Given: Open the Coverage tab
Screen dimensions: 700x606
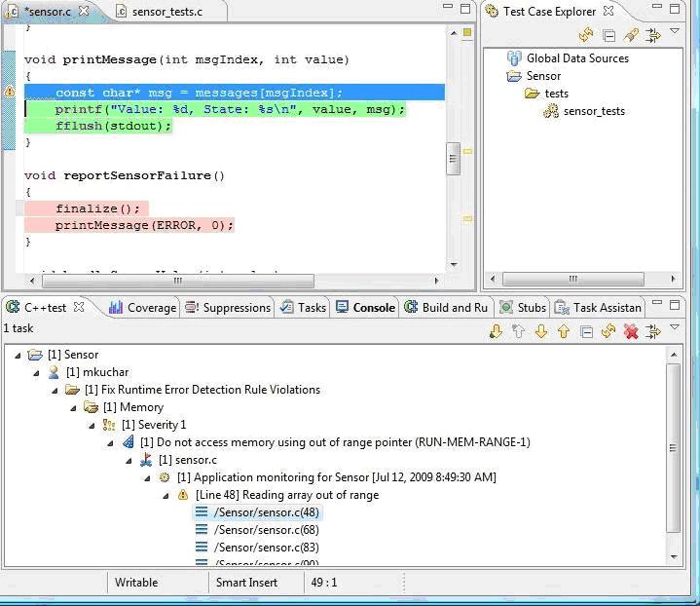Looking at the screenshot, I should 142,308.
